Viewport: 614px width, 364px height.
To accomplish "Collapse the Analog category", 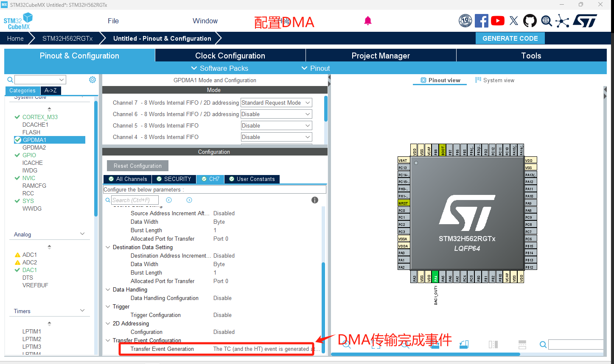I will [82, 234].
